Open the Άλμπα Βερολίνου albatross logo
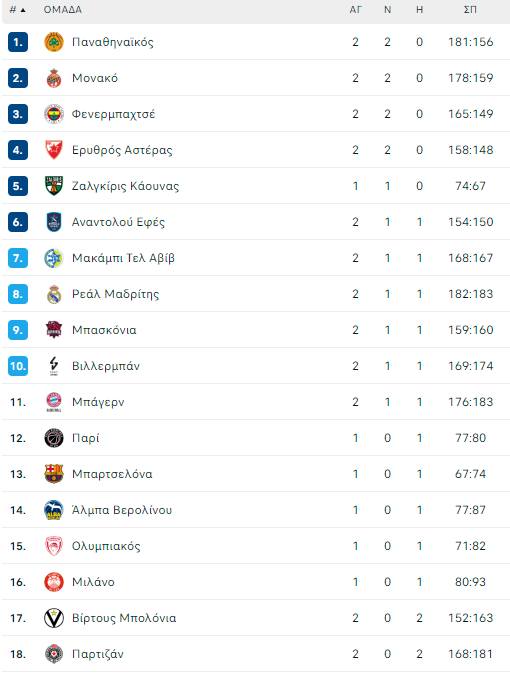The image size is (510, 673). 54,510
